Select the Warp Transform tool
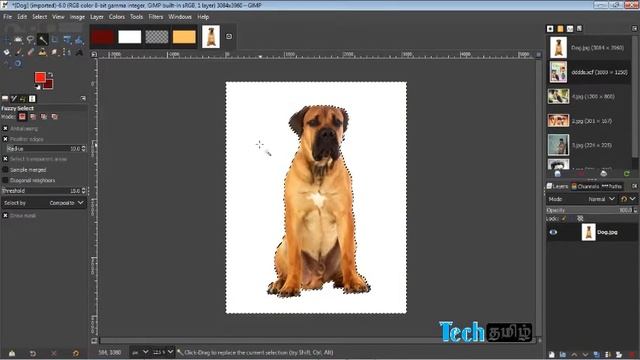Viewport: 640px width, 360px height. tap(79, 40)
